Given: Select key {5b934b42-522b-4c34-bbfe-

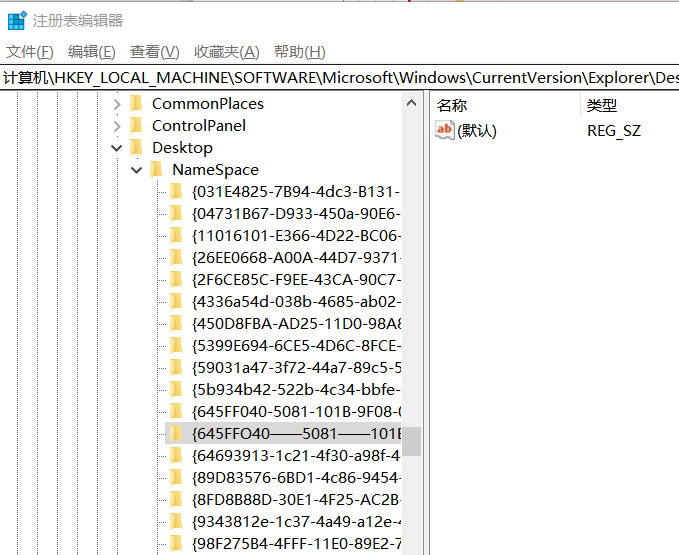Looking at the screenshot, I should point(296,390).
